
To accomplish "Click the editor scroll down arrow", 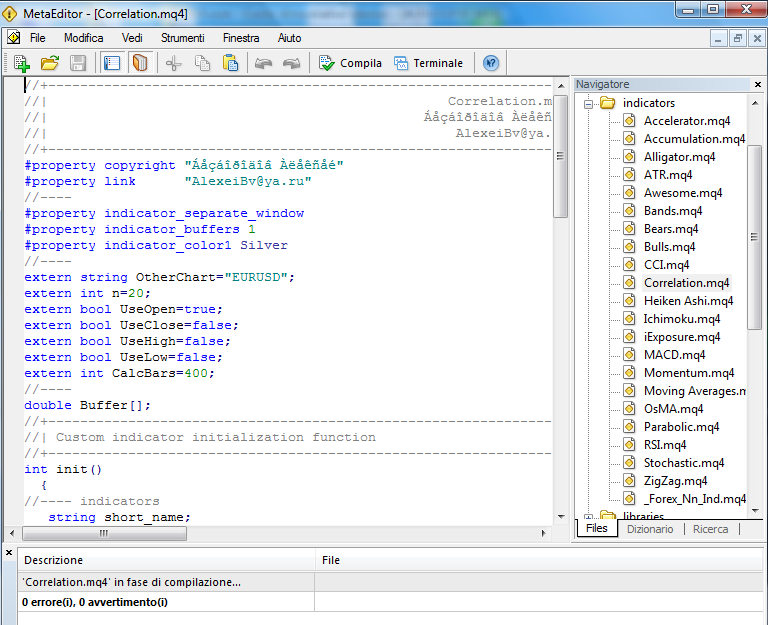I will [561, 517].
